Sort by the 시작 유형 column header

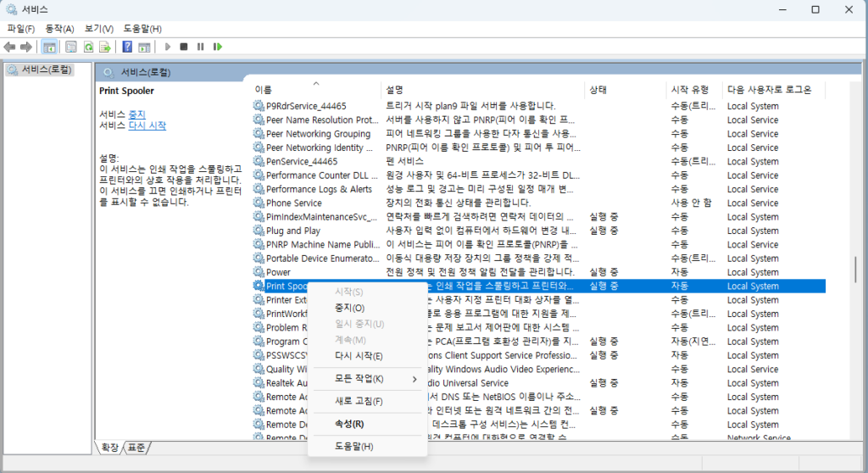click(694, 89)
